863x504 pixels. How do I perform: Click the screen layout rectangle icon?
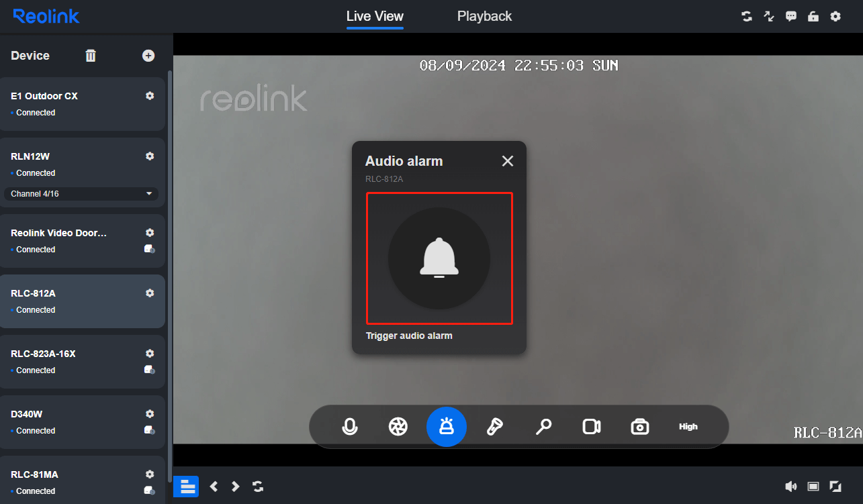pos(813,487)
